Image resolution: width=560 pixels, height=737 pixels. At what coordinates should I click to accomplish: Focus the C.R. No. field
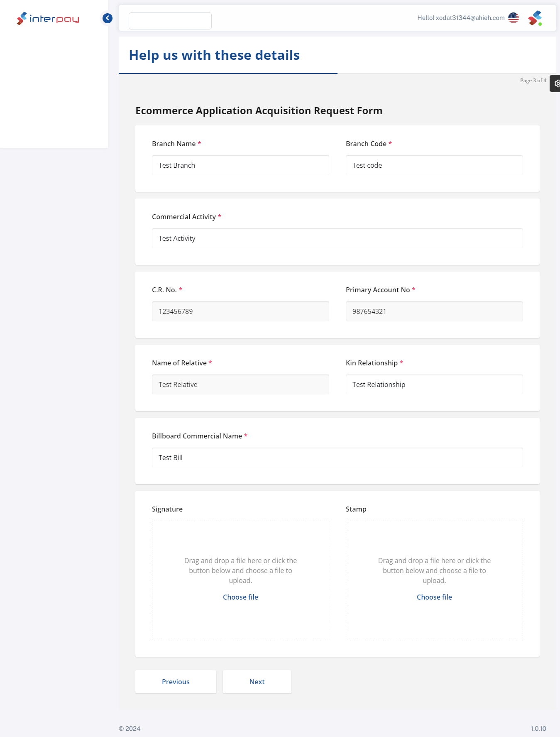(x=240, y=311)
